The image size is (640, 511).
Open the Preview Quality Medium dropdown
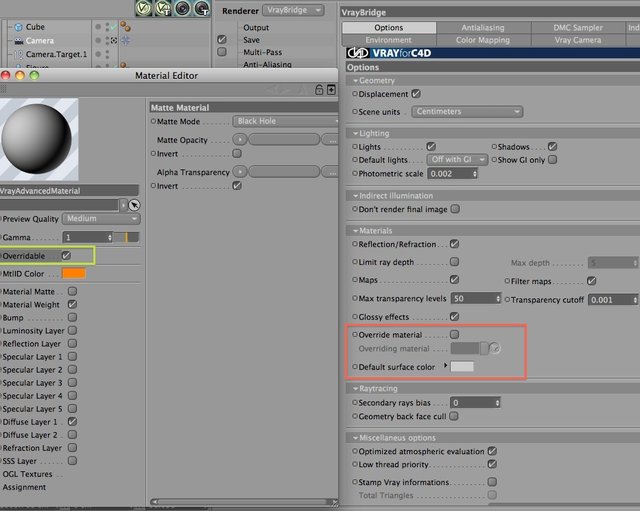click(x=101, y=219)
